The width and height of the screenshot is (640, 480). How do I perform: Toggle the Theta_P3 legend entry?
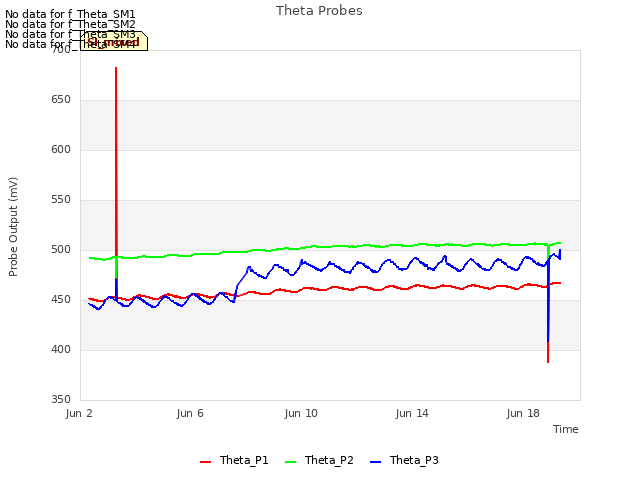pos(404,460)
